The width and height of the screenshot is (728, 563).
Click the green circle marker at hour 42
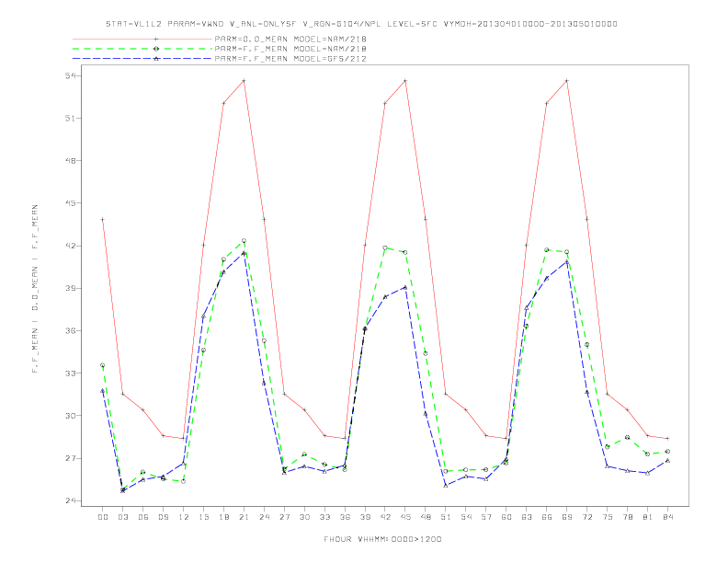(x=385, y=248)
